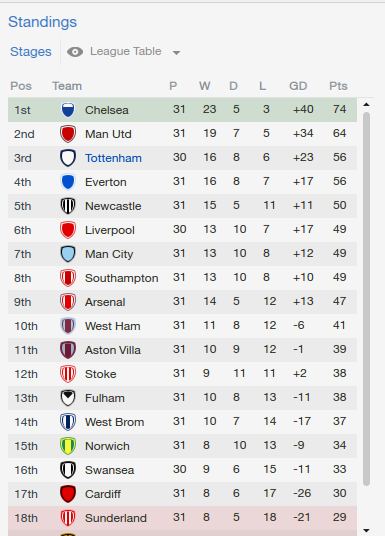
Task: Toggle the eye view icon beside League Table
Action: [x=75, y=52]
